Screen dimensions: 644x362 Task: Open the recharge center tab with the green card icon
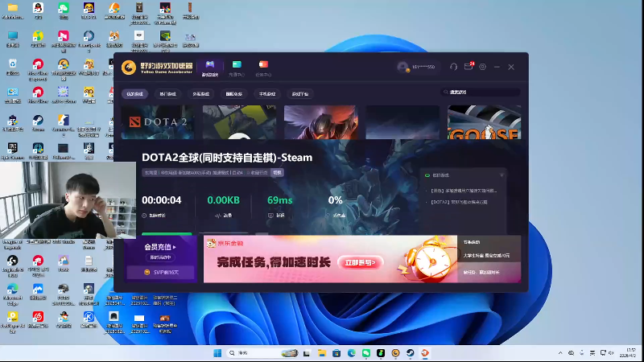click(x=237, y=68)
